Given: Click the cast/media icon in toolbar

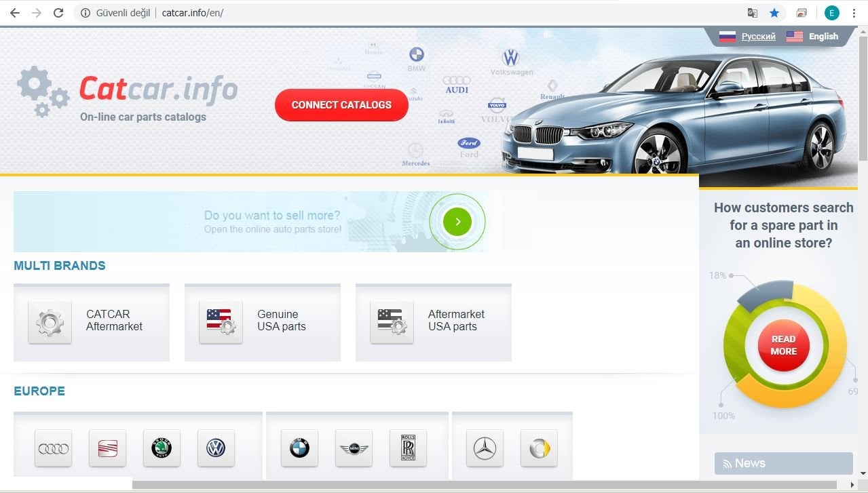Looking at the screenshot, I should (x=801, y=13).
